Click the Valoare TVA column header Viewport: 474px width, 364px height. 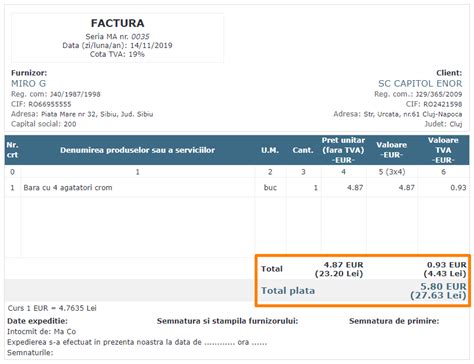point(443,150)
